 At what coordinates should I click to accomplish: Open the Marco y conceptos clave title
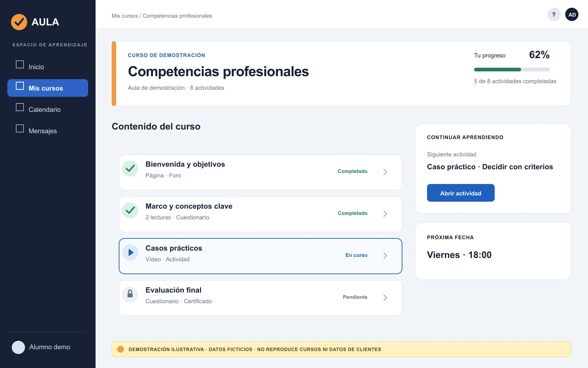189,206
